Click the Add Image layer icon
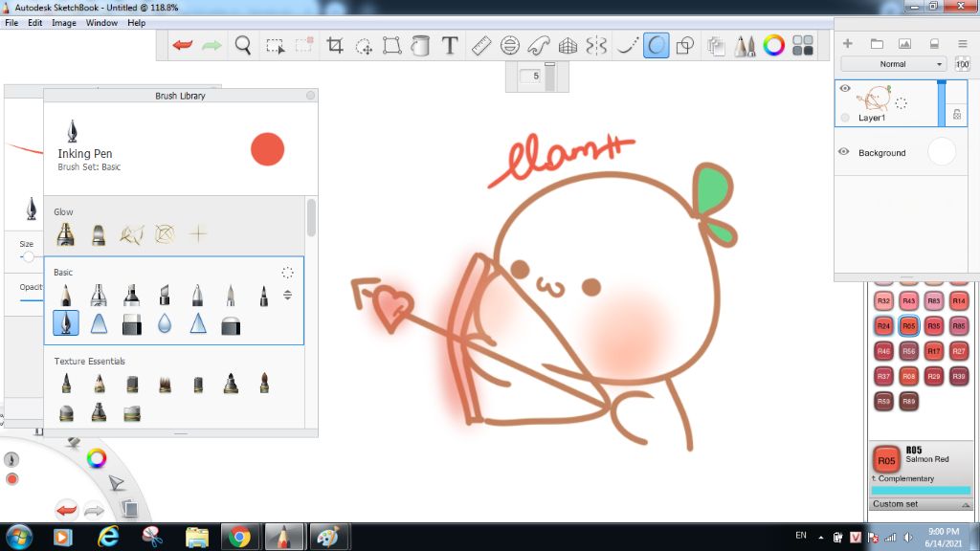This screenshot has height=551, width=980. pos(904,43)
